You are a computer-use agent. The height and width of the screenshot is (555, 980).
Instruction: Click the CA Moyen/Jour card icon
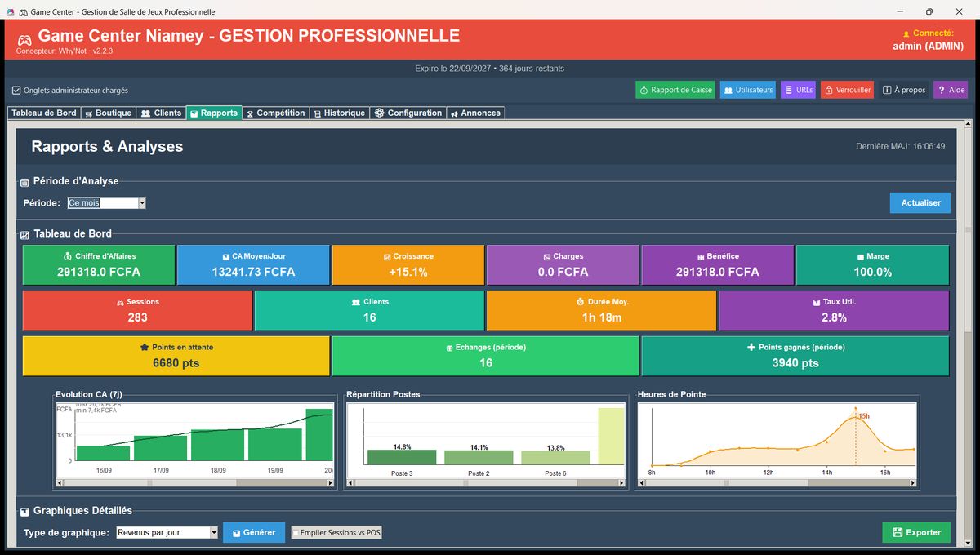[225, 256]
